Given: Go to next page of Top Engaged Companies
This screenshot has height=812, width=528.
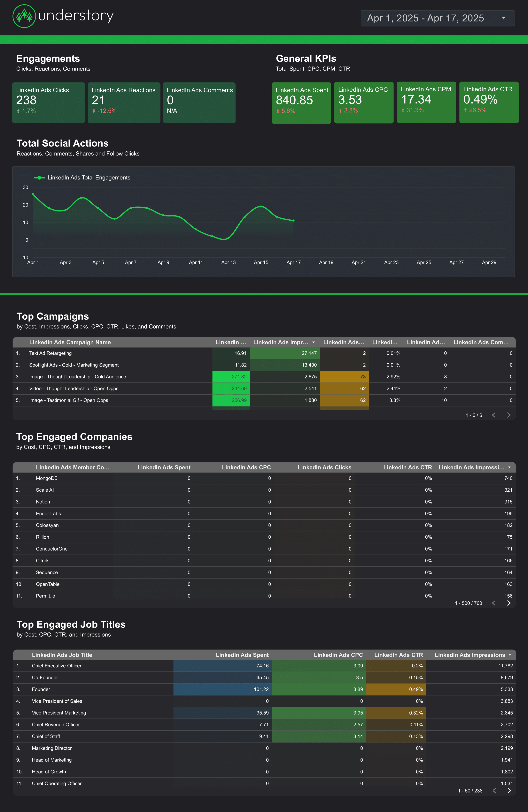Looking at the screenshot, I should pyautogui.click(x=509, y=603).
